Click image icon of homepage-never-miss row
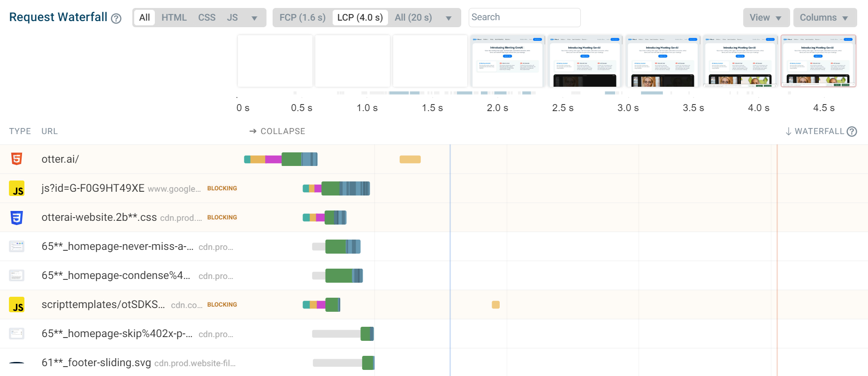The width and height of the screenshot is (868, 376). click(17, 246)
